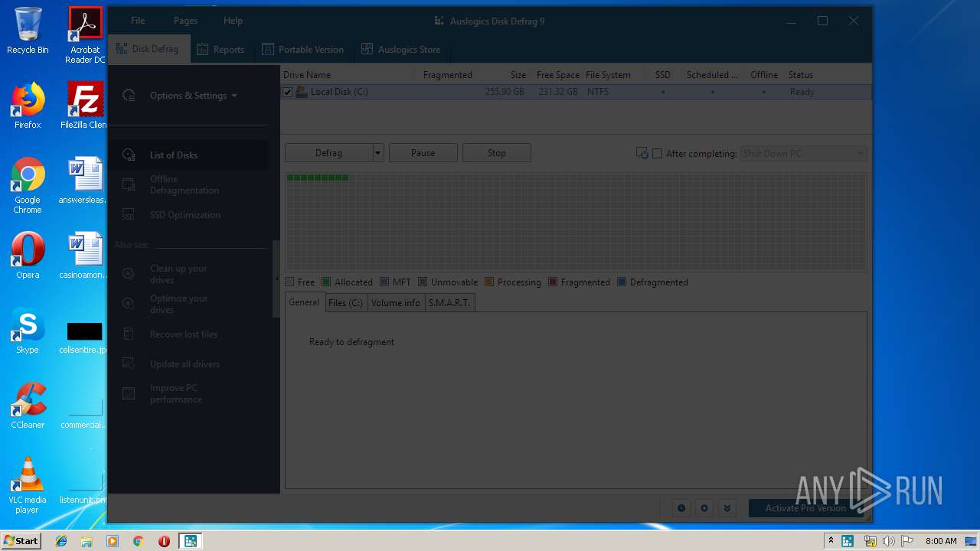The height and width of the screenshot is (551, 980).
Task: Switch to the S.M.A.R.T. tab
Action: click(x=449, y=302)
